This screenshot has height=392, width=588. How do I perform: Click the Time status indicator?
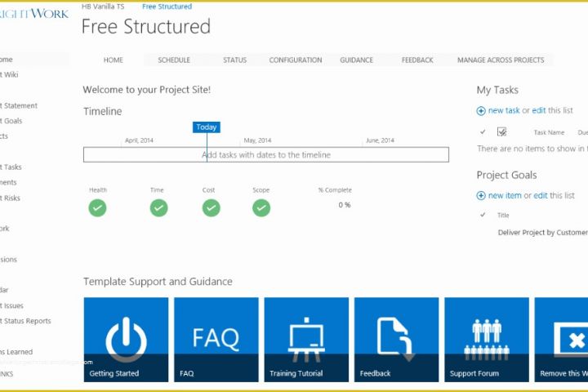[158, 207]
